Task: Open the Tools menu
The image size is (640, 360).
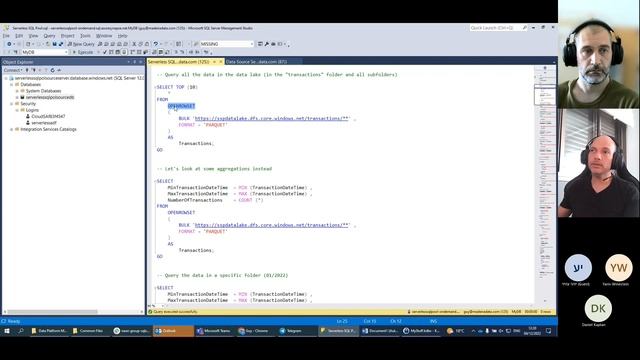Action: pos(85,36)
